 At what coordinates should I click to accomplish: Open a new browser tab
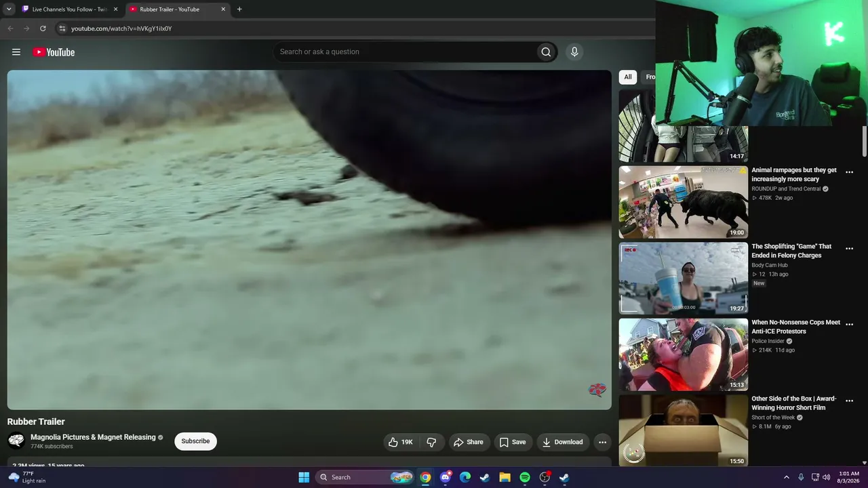coord(239,9)
